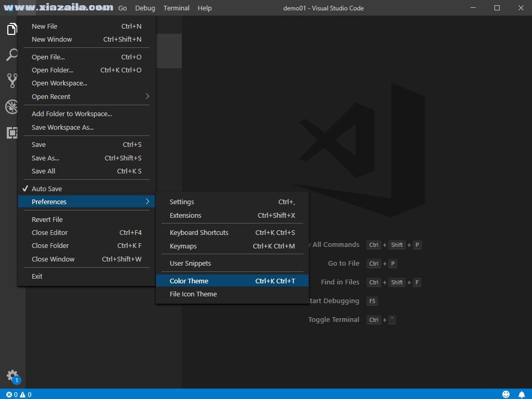Select Open Workspace... menu entry
This screenshot has height=399, width=532.
click(86, 83)
